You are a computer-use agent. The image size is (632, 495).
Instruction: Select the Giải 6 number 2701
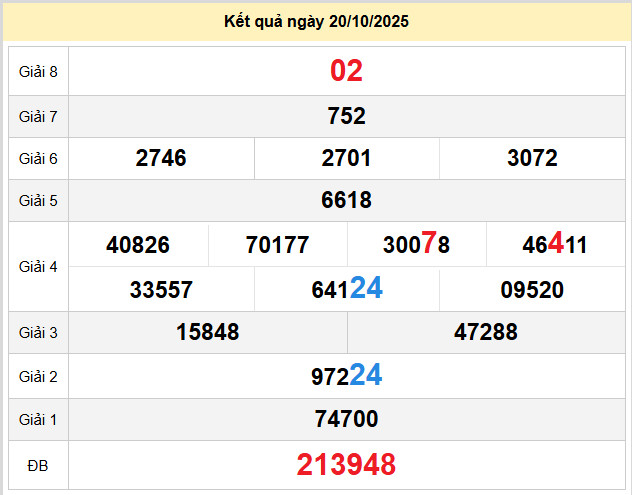coord(346,158)
